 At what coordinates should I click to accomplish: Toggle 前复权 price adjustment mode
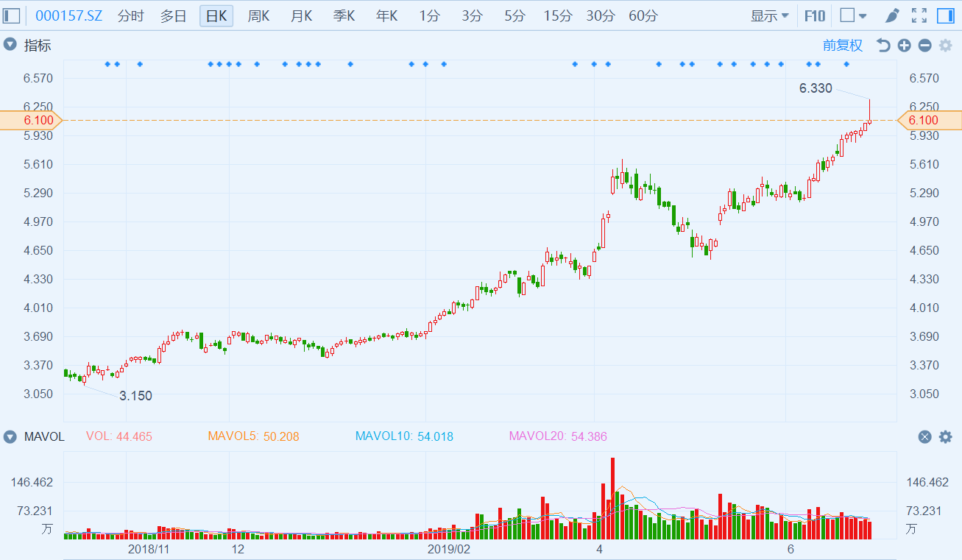(x=842, y=46)
